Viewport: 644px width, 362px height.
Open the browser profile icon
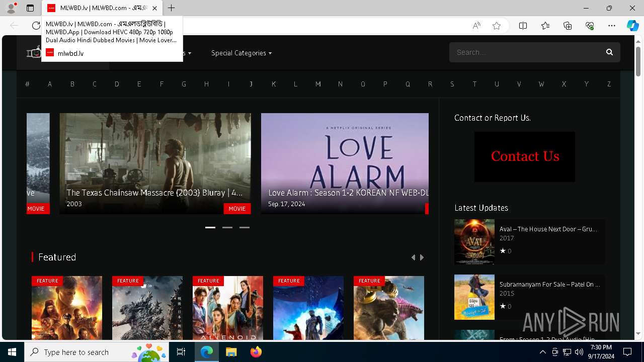point(11,8)
